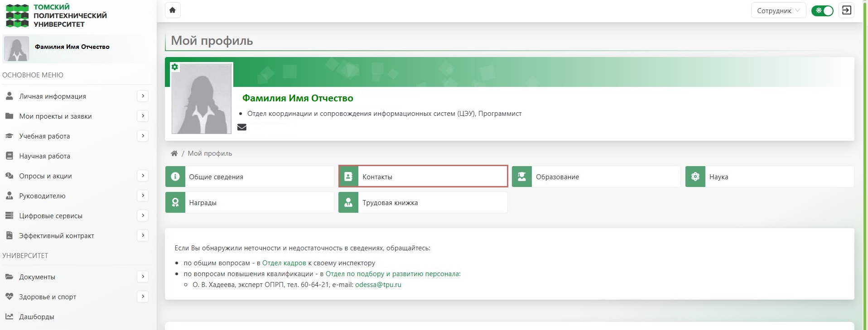Expand the Эффективный контракт chevron
The height and width of the screenshot is (330, 868).
point(143,235)
